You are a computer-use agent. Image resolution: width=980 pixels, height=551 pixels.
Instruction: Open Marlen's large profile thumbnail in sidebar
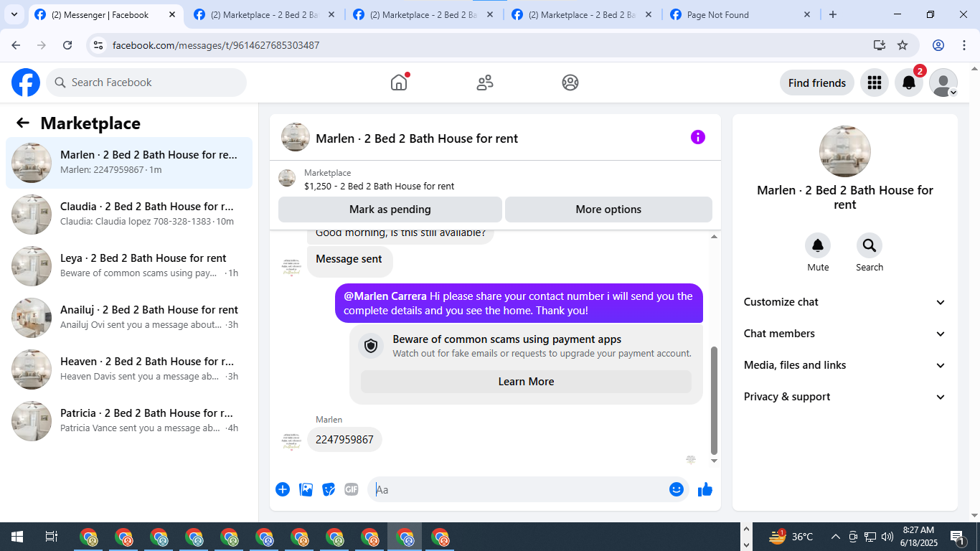[845, 151]
